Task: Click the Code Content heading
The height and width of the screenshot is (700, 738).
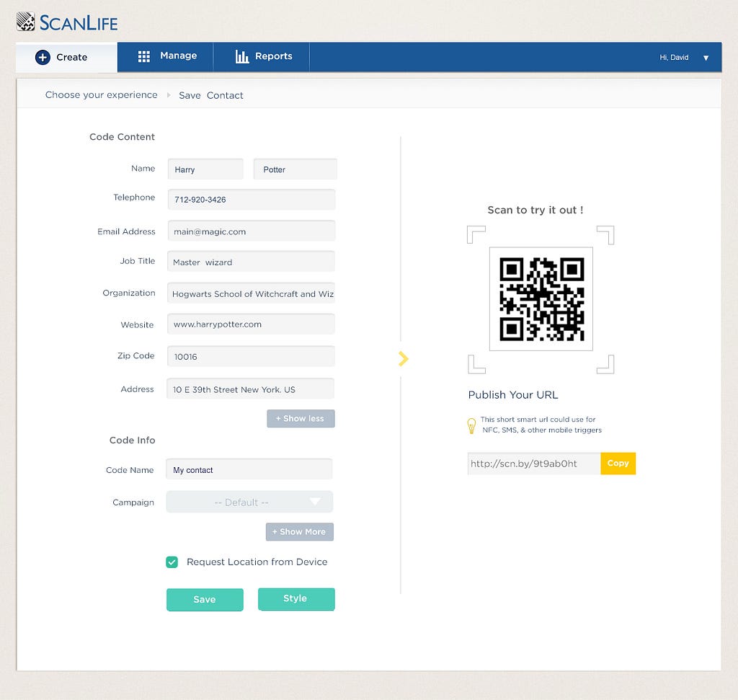Action: click(122, 137)
